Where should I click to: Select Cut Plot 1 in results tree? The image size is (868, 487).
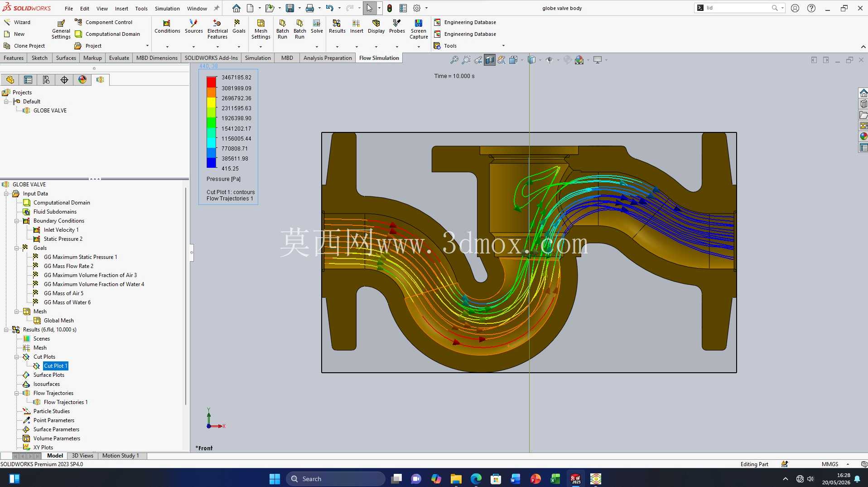click(56, 366)
